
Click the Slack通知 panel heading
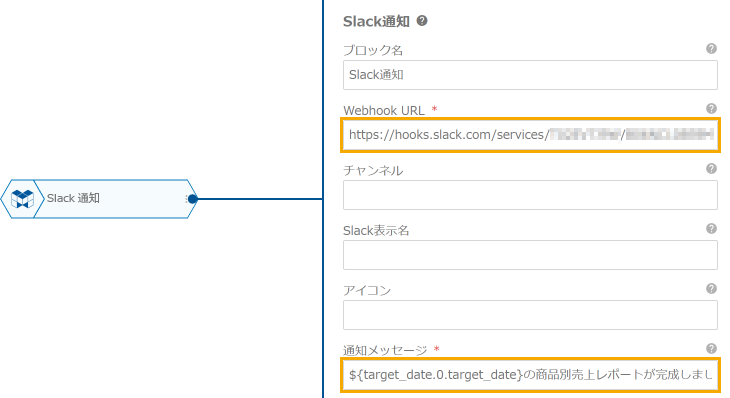[x=376, y=21]
